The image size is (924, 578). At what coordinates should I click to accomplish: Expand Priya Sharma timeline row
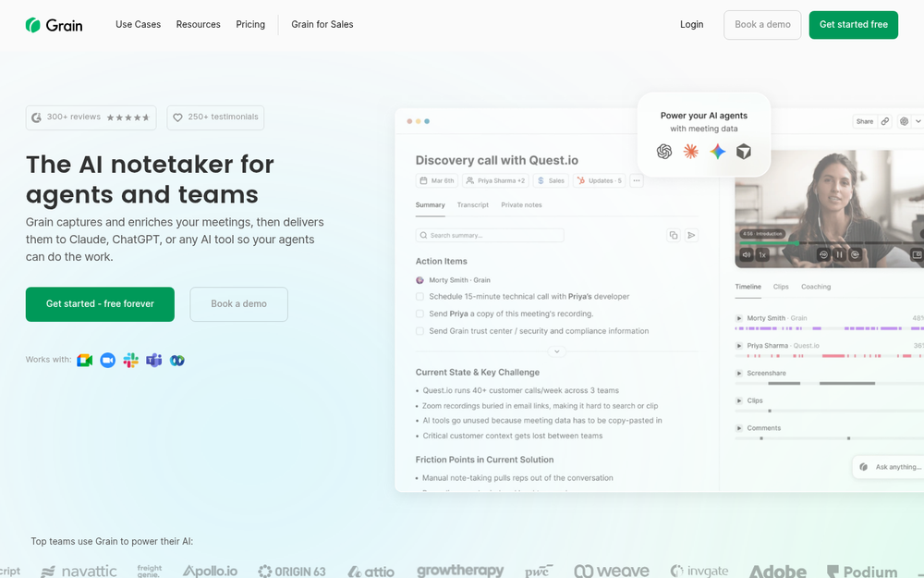(739, 346)
